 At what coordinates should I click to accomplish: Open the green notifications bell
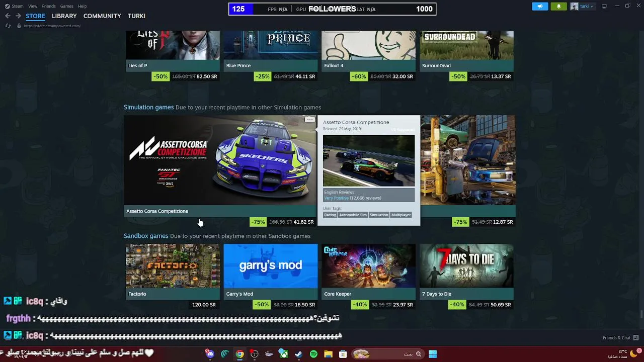pyautogui.click(x=558, y=7)
